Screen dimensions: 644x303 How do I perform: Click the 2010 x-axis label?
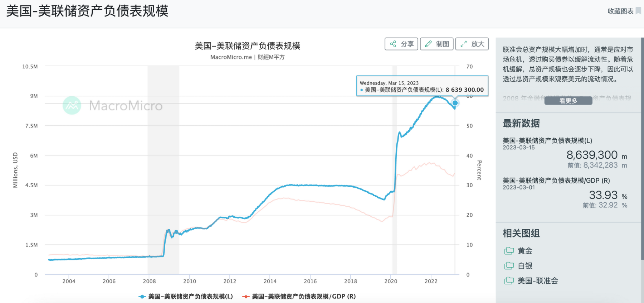point(190,282)
